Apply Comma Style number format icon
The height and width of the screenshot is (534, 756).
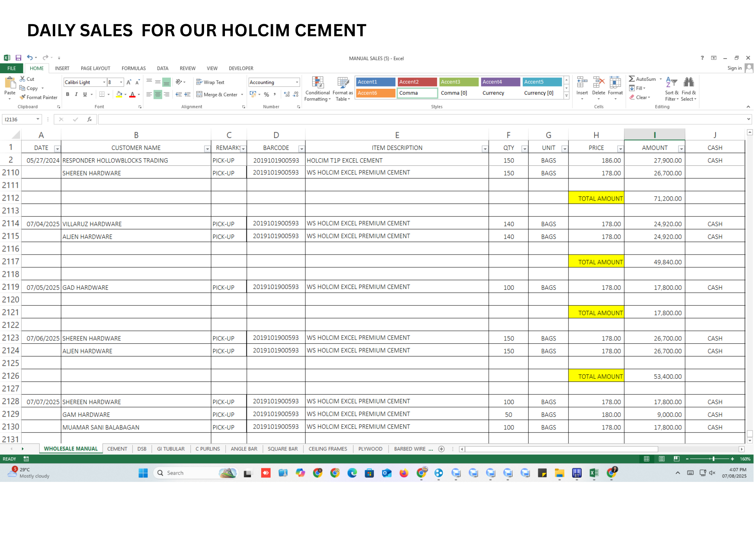point(275,94)
